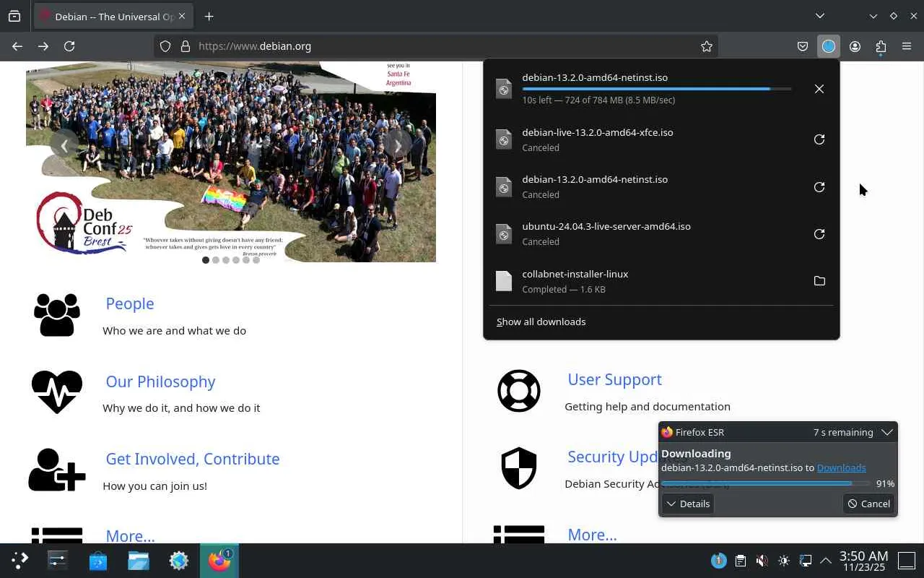Open the User Support link

(x=614, y=379)
